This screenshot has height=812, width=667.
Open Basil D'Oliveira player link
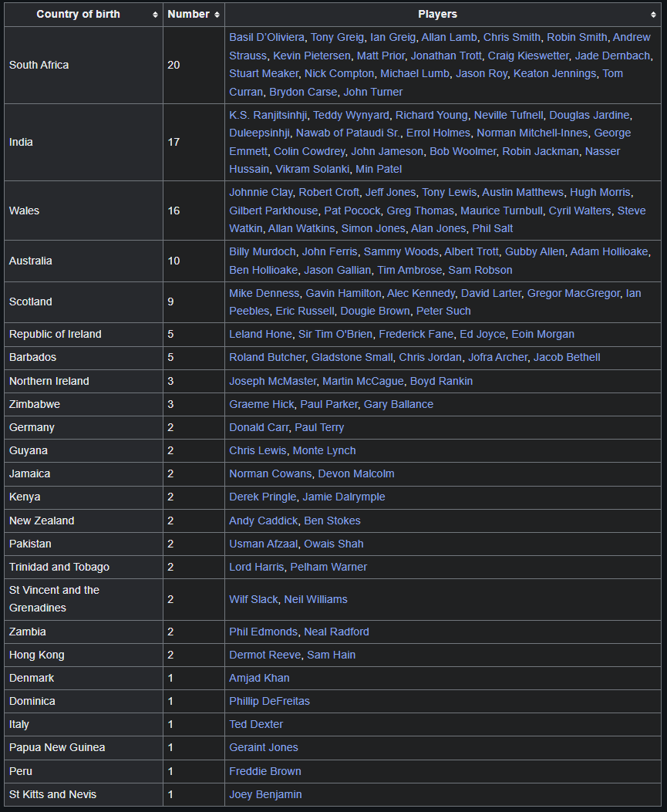tap(267, 37)
